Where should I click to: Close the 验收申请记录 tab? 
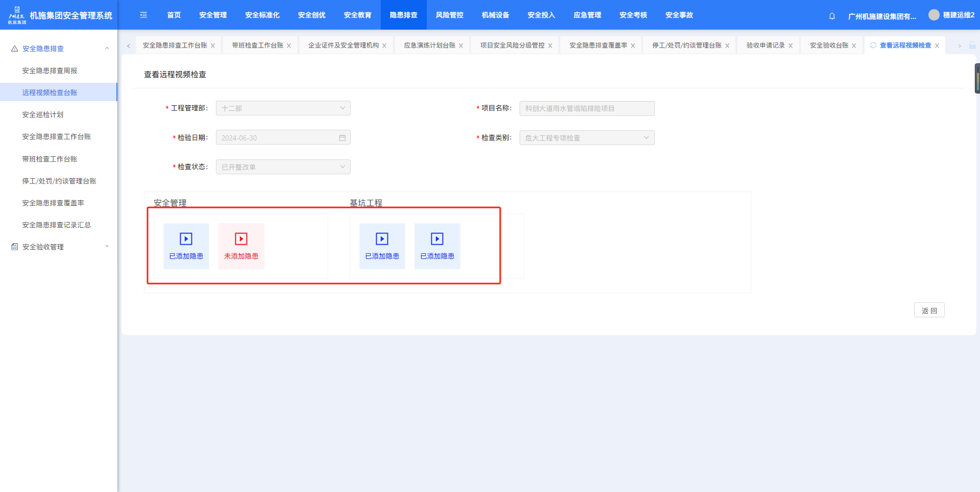(x=791, y=46)
